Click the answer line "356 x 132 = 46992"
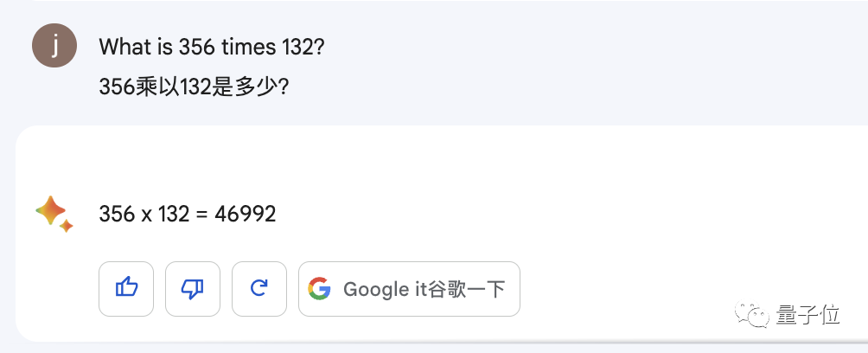Viewport: 868px width, 353px height. pyautogui.click(x=187, y=214)
